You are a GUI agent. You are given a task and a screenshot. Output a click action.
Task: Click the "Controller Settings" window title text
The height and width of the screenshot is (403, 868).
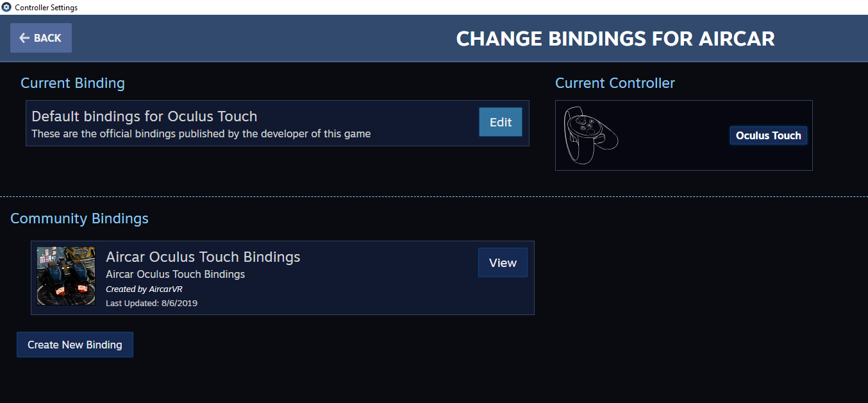(x=46, y=7)
